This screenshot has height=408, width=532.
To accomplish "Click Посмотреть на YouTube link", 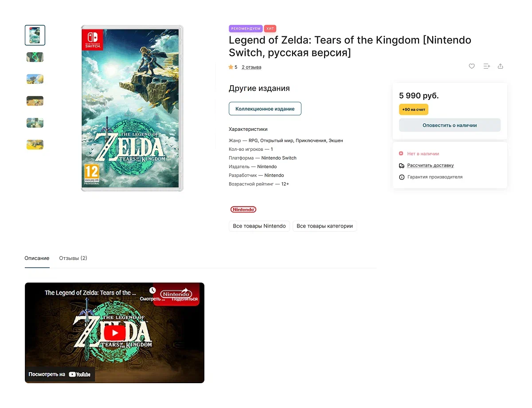I will [x=59, y=374].
